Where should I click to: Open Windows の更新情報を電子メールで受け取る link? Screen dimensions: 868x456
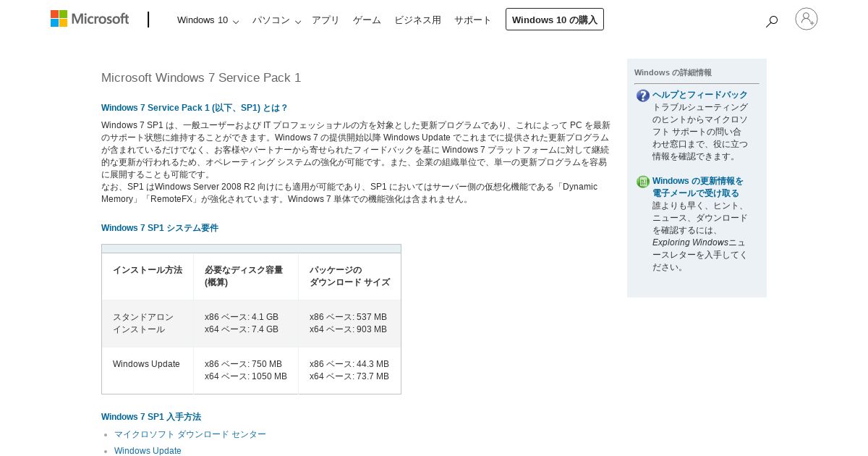click(698, 187)
